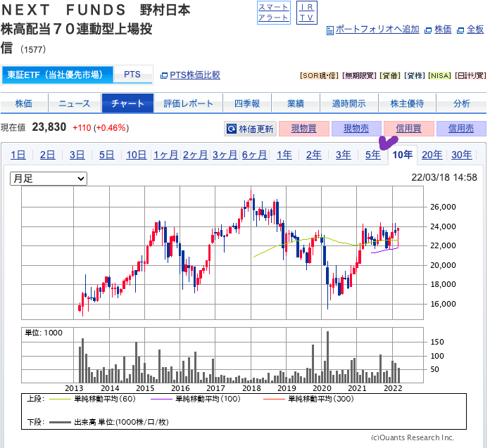
Task: Select the チャート tab
Action: 127,103
